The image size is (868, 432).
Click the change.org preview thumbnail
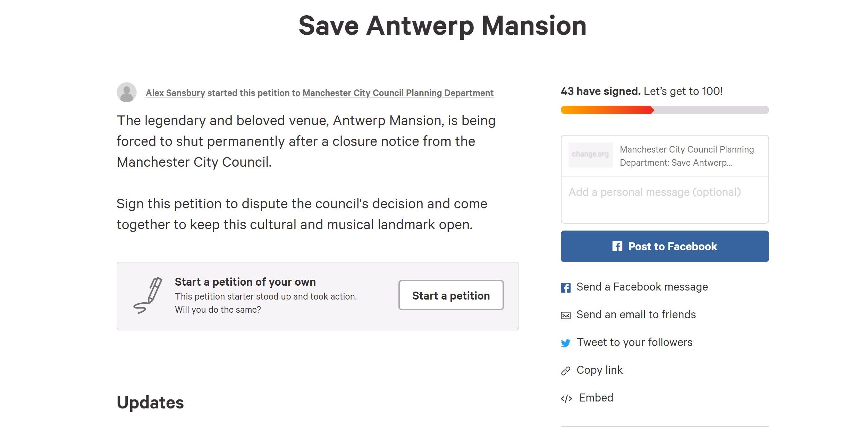point(590,155)
